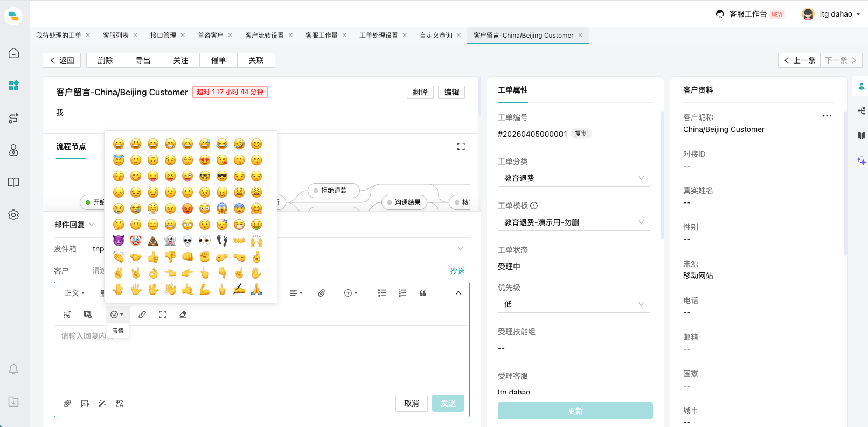The height and width of the screenshot is (427, 868).
Task: Open the ticket workspace icon in left sidebar
Action: 13,86
